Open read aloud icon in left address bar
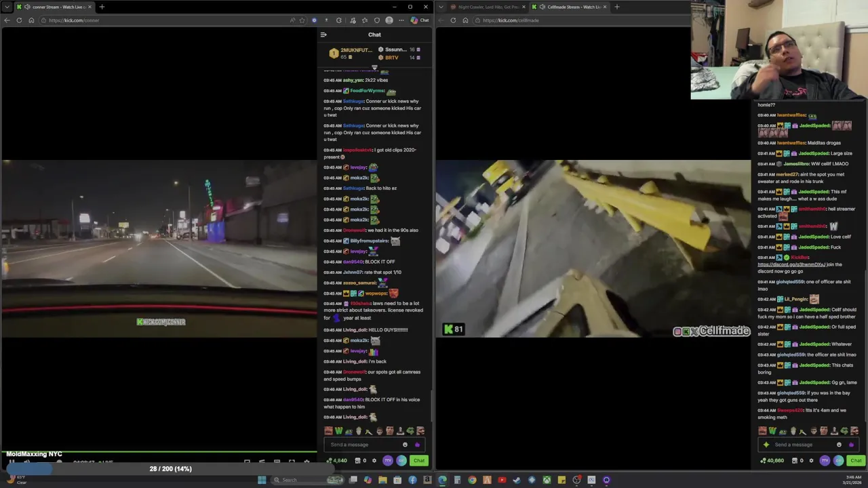This screenshot has height=488, width=868. (x=293, y=20)
